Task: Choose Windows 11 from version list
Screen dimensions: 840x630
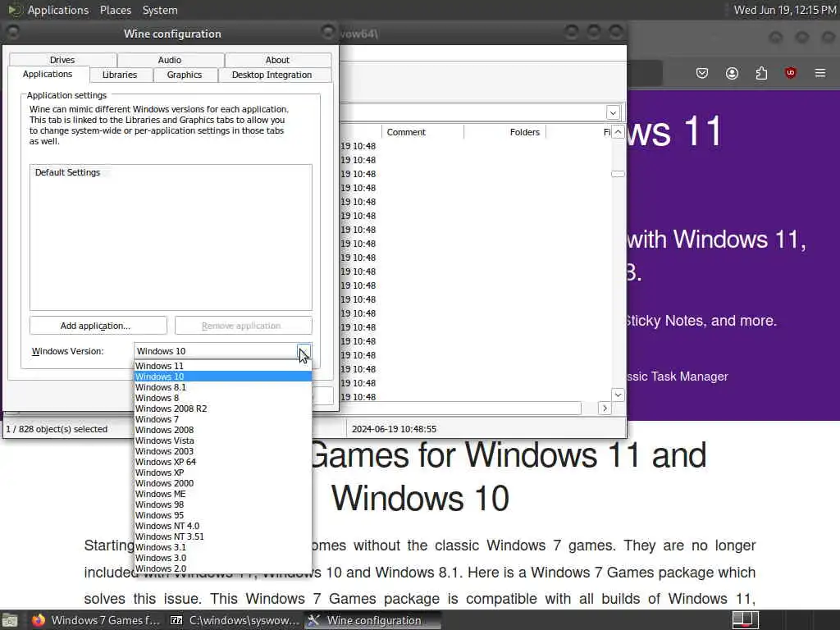Action: [222, 366]
